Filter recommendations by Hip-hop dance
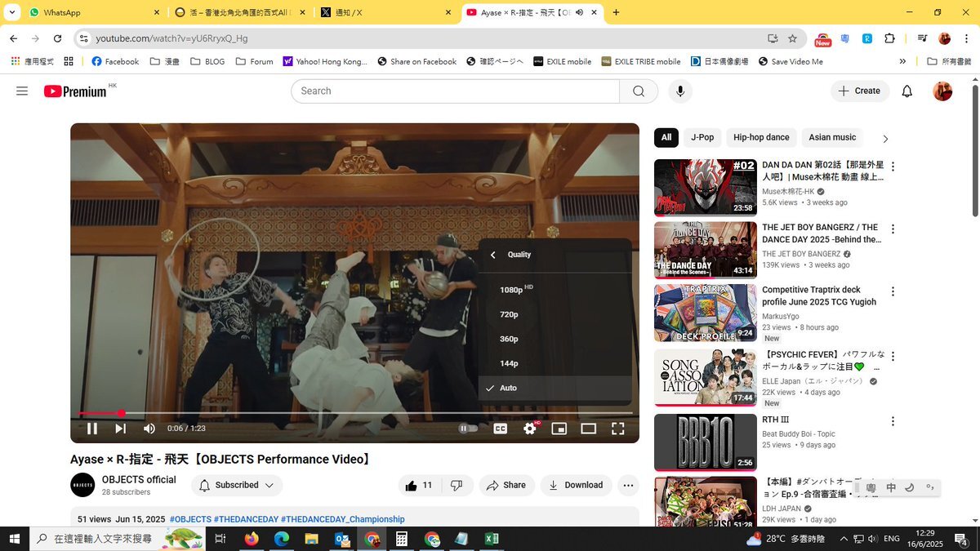This screenshot has width=980, height=551. click(x=761, y=138)
